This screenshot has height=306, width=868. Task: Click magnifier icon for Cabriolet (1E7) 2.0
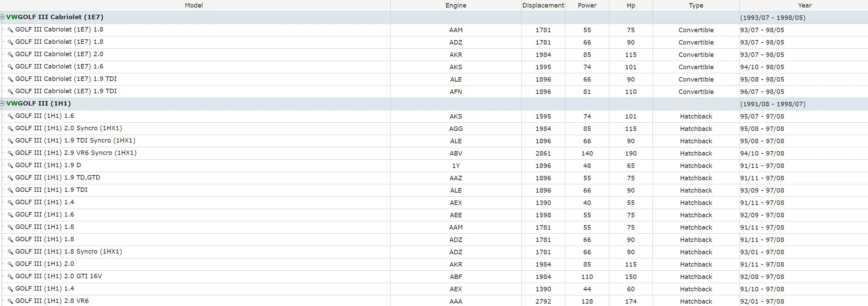[x=10, y=54]
